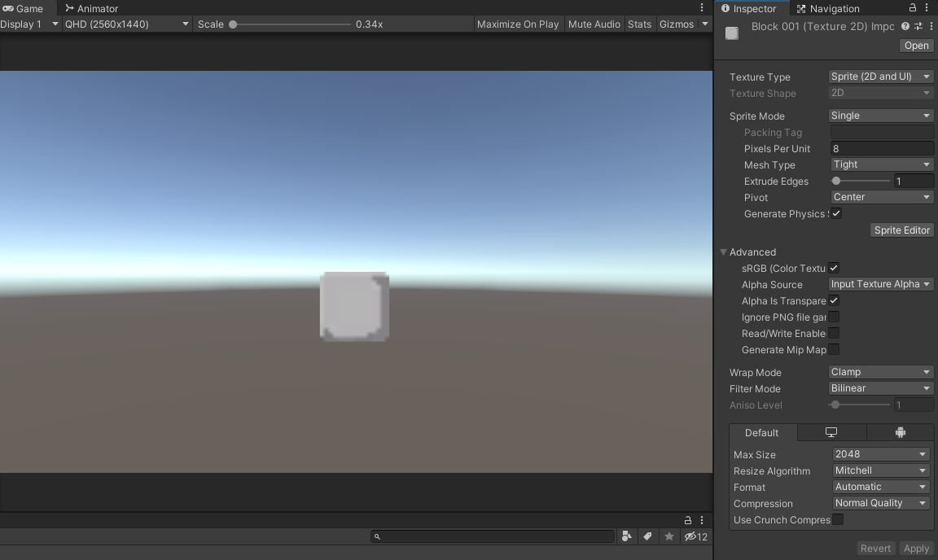Screen dimensions: 938x560
Task: Adjust the Extrude Edges slider
Action: tap(860, 181)
